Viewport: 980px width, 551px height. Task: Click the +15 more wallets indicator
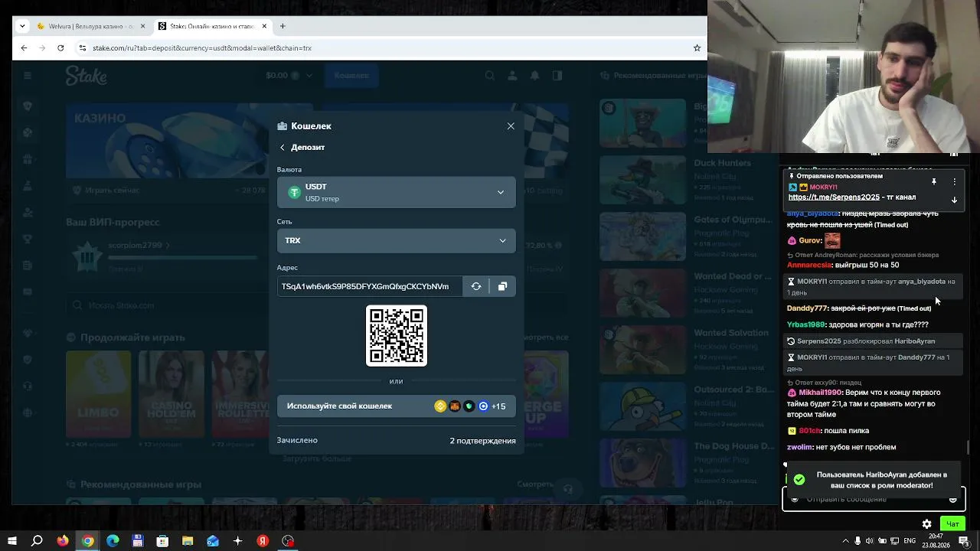click(498, 406)
